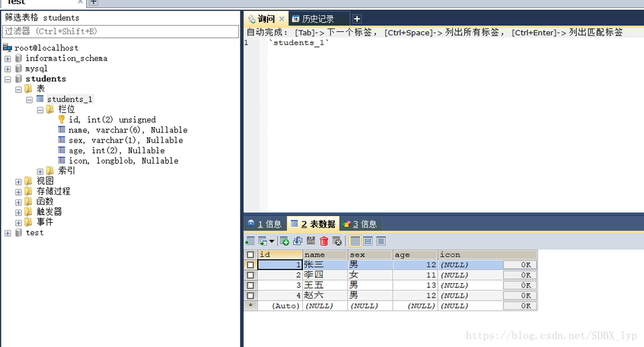
Task: Click the information_schema database icon
Action: 19,58
